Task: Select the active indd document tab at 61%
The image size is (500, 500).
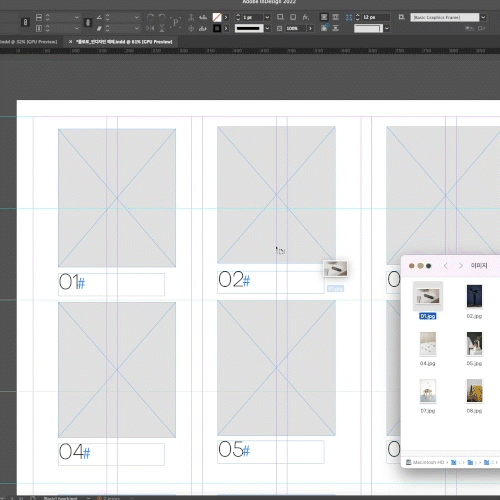Action: (124, 42)
